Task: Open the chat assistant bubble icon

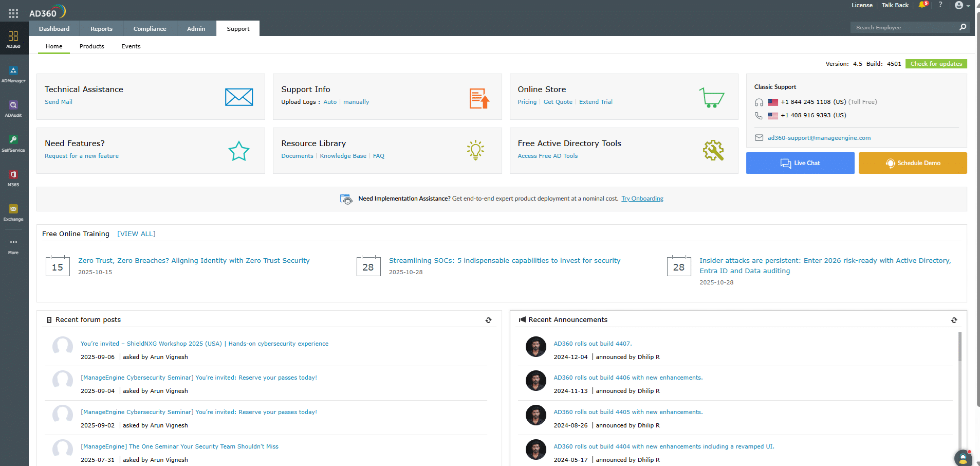Action: coord(963,458)
